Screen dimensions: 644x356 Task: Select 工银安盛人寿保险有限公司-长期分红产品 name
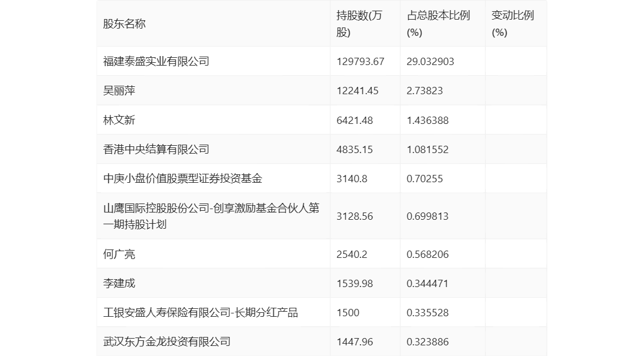click(x=200, y=313)
